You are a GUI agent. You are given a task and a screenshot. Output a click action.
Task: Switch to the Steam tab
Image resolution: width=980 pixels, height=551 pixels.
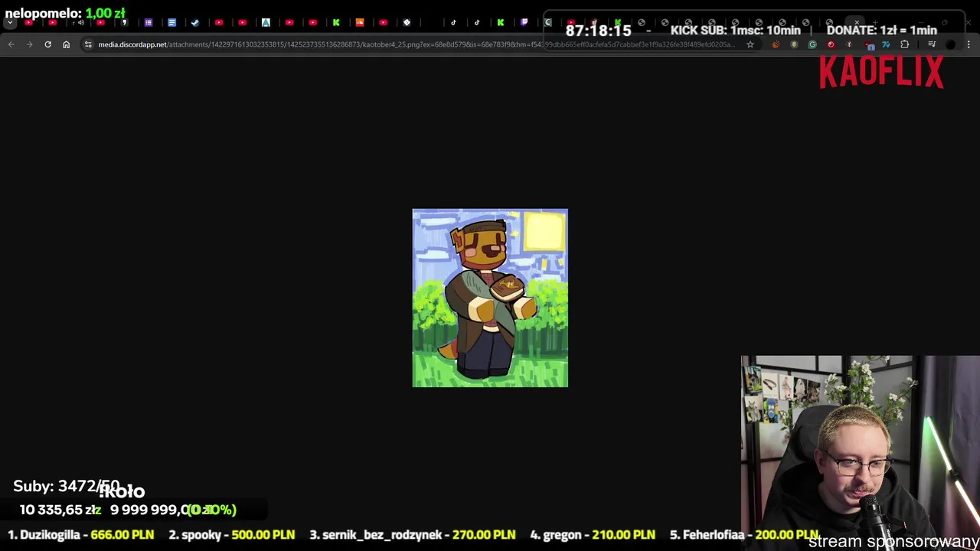195,22
